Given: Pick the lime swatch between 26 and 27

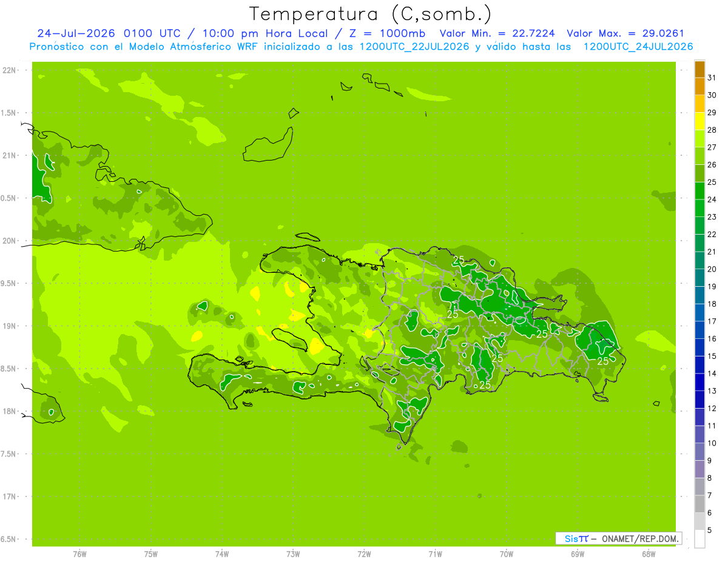Looking at the screenshot, I should (699, 156).
